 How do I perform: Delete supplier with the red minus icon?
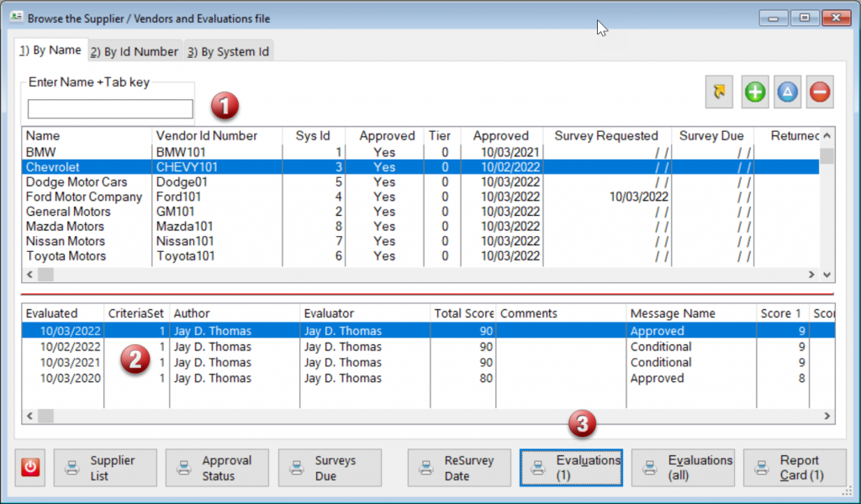[820, 92]
